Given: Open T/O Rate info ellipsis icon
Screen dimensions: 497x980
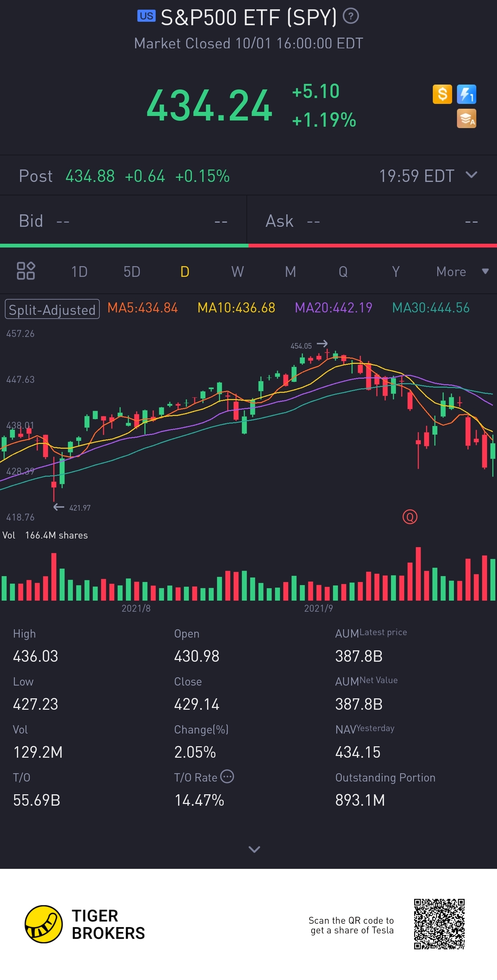Looking at the screenshot, I should coord(227,776).
